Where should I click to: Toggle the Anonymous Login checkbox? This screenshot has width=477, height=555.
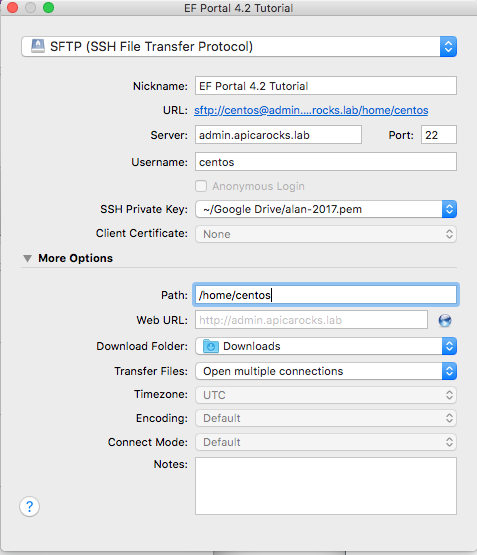point(201,186)
